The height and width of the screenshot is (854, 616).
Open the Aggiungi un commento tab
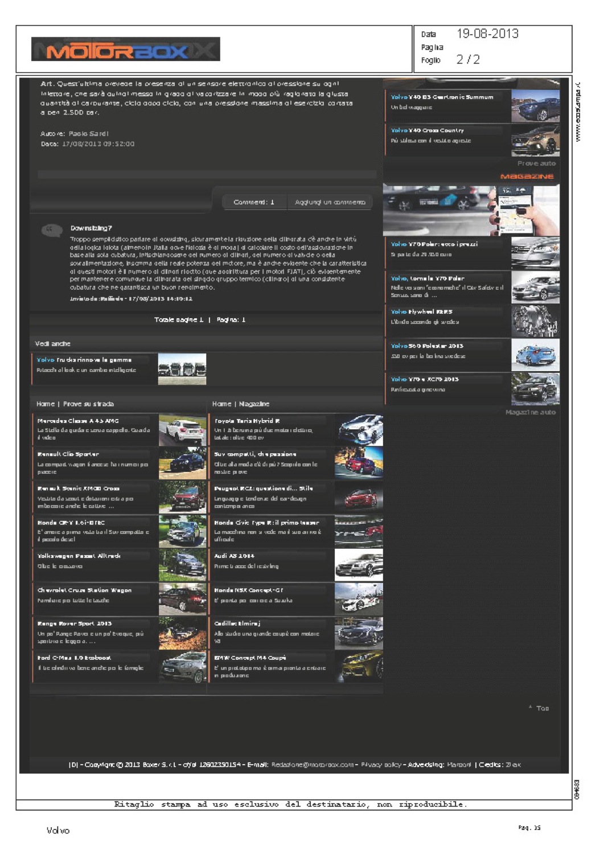pyautogui.click(x=330, y=202)
